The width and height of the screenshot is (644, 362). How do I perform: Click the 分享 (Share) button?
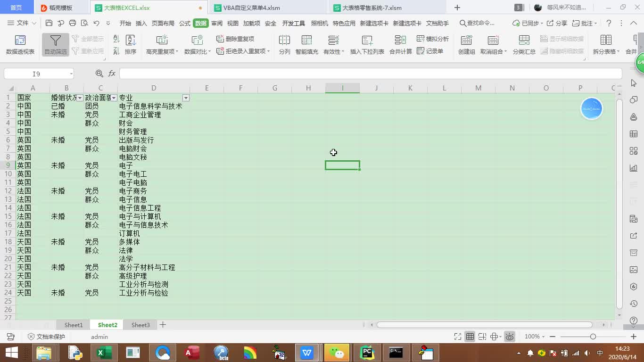(561, 22)
